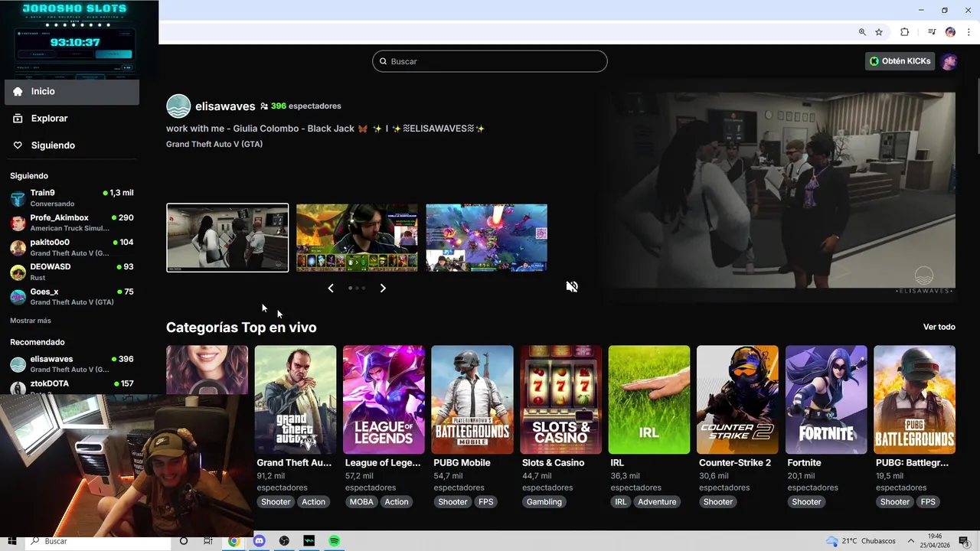Click Chrome zoom magnifier icon in address bar
The width and height of the screenshot is (980, 551).
pyautogui.click(x=862, y=32)
